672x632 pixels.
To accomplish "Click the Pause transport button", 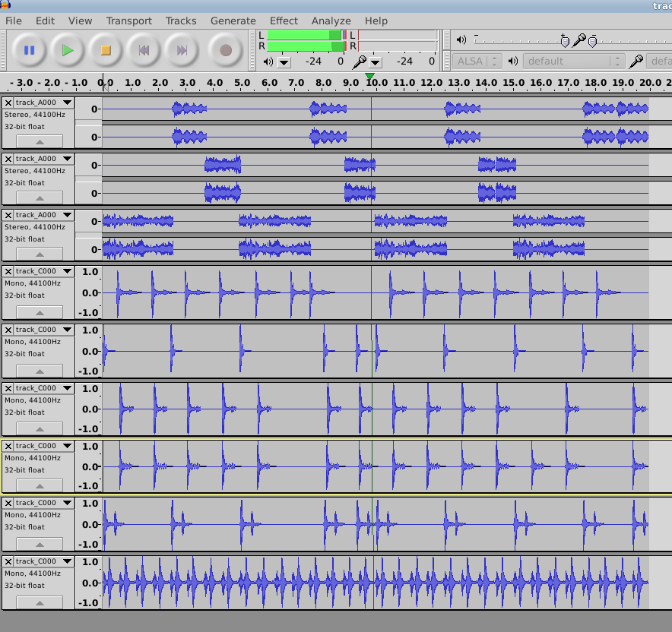I will 29,51.
